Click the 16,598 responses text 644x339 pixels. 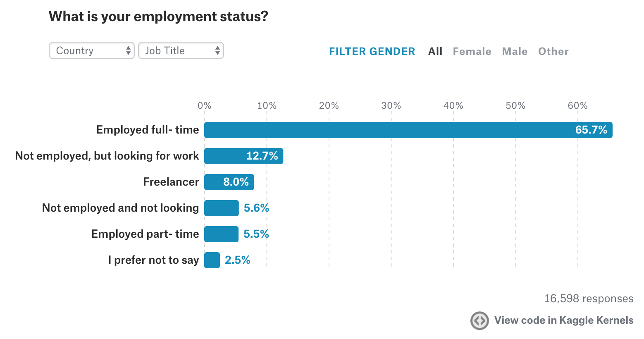point(589,299)
